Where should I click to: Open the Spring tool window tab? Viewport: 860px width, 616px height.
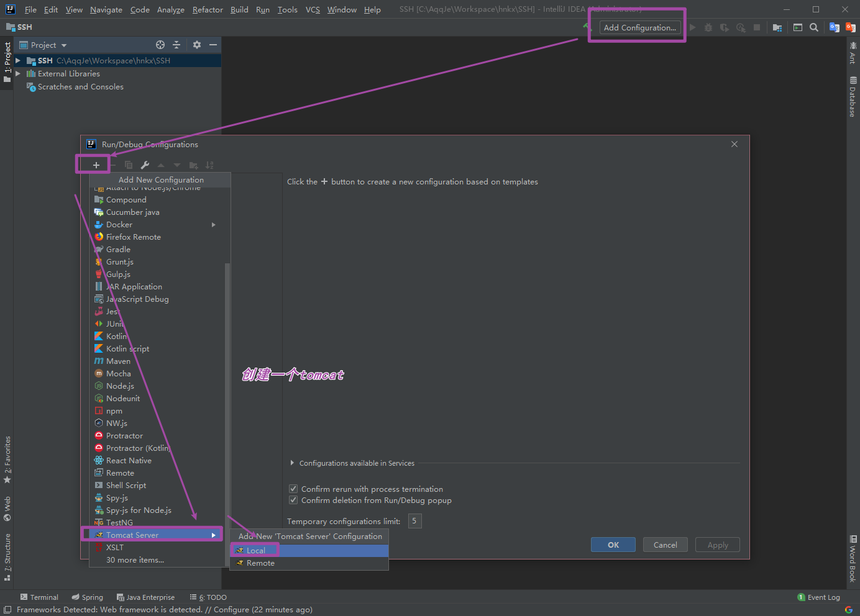87,597
